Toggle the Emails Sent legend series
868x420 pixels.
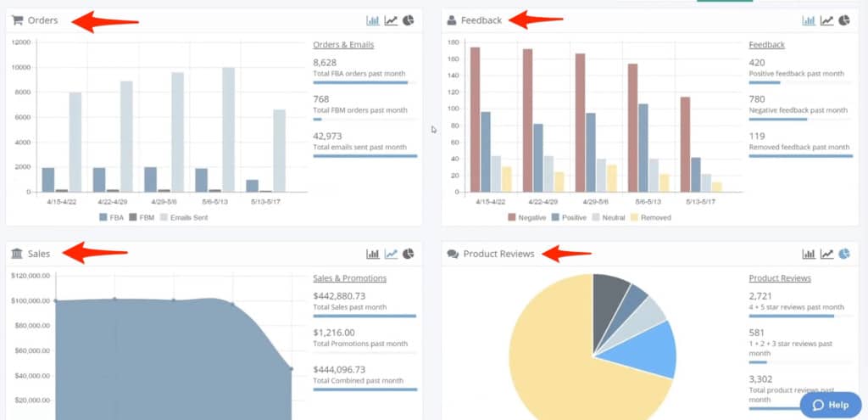click(x=183, y=218)
